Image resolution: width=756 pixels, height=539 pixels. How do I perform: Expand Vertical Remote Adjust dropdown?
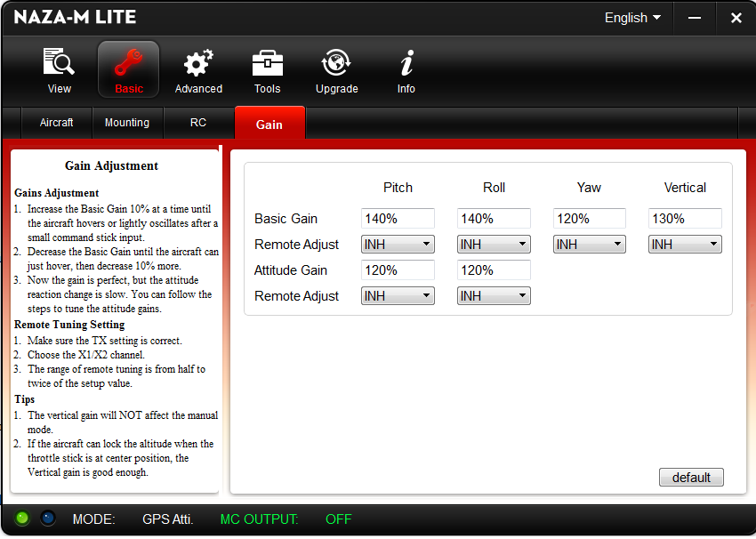coord(685,245)
